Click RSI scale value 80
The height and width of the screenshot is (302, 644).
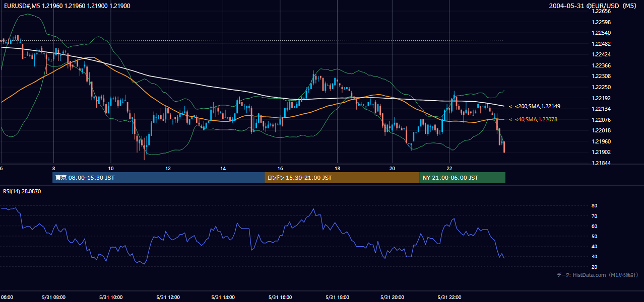[x=595, y=206]
